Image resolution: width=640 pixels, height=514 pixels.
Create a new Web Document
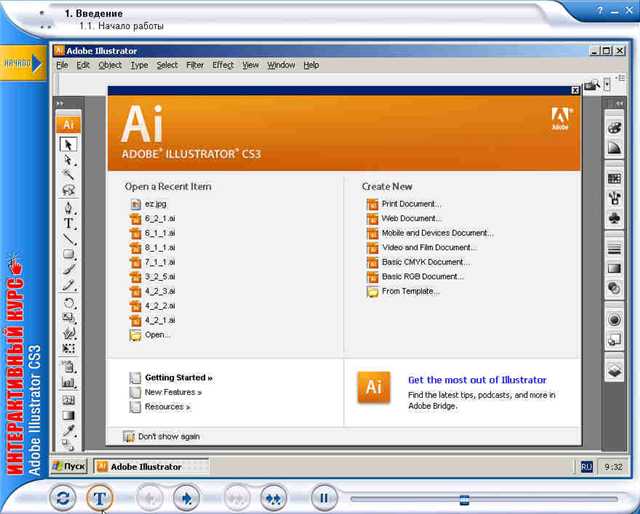(404, 218)
